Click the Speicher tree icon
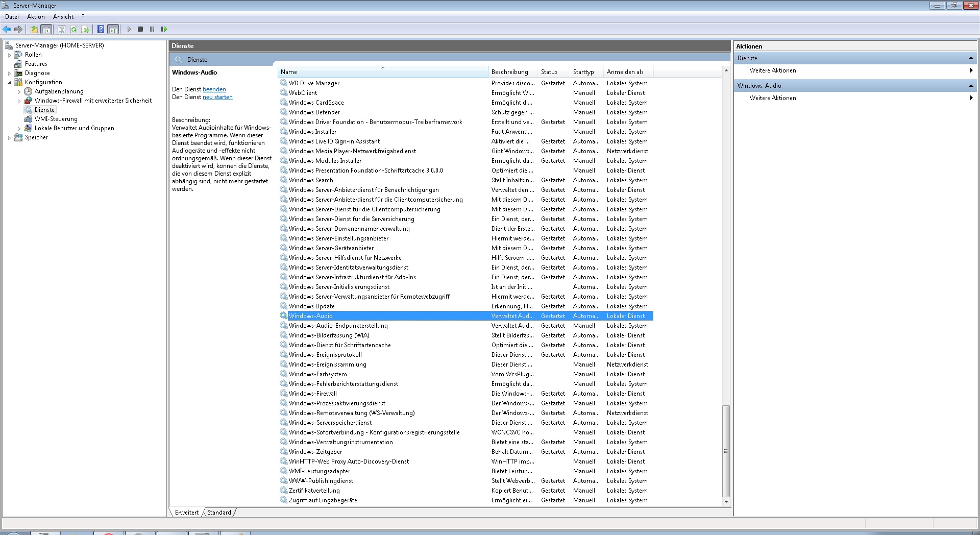This screenshot has height=535, width=980. 18,137
